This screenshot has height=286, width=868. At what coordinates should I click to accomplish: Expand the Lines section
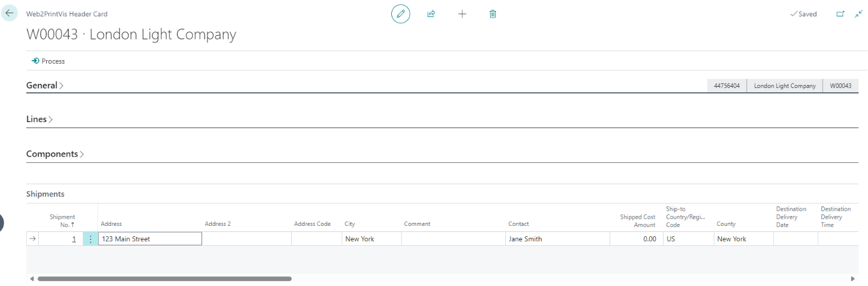point(39,120)
